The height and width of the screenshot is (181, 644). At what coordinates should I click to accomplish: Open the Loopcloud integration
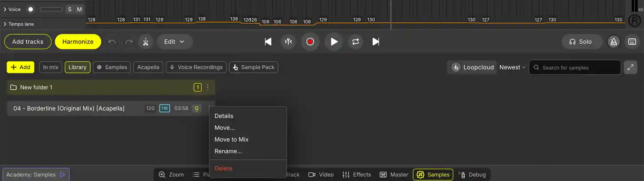point(472,67)
